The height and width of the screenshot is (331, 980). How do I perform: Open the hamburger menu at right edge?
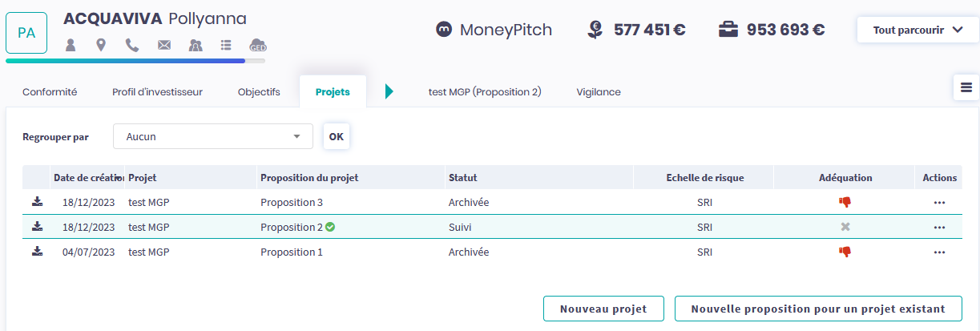click(x=966, y=87)
